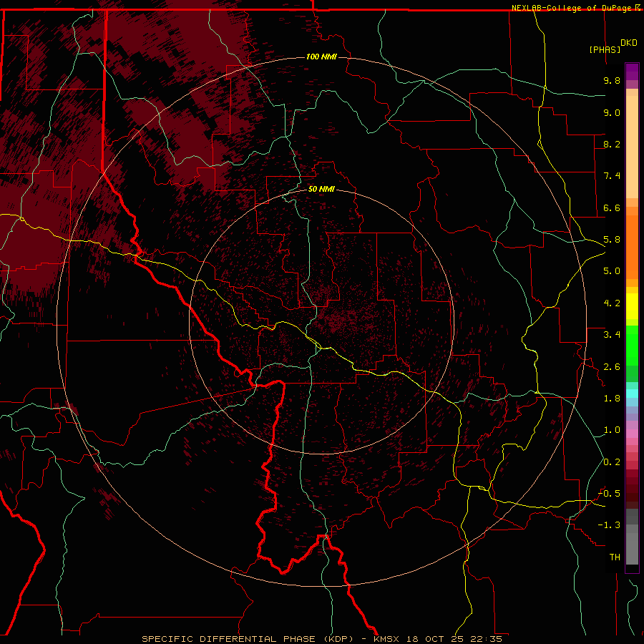Pick the light peach segment of the color bar
This screenshot has height=644, width=644.
click(632, 147)
